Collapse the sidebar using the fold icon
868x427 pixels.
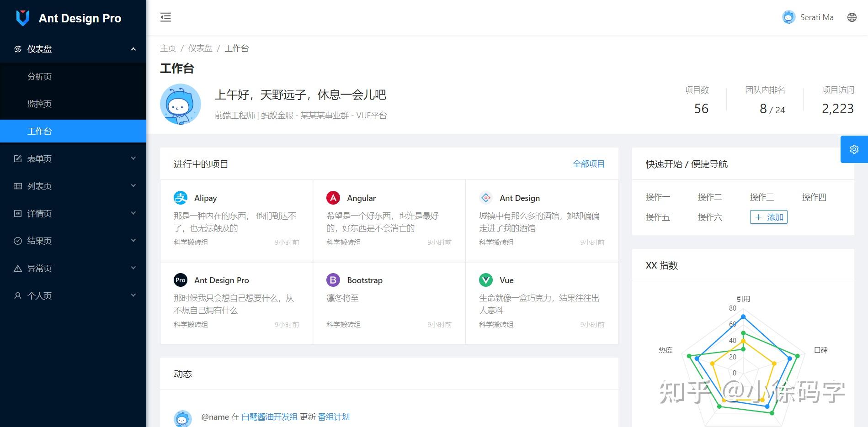pos(165,17)
